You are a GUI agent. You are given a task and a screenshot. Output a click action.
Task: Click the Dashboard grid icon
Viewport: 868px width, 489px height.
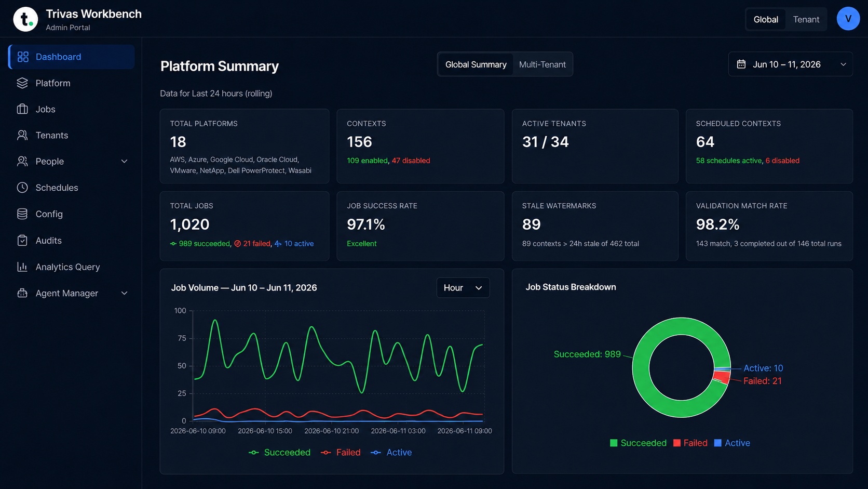[23, 57]
